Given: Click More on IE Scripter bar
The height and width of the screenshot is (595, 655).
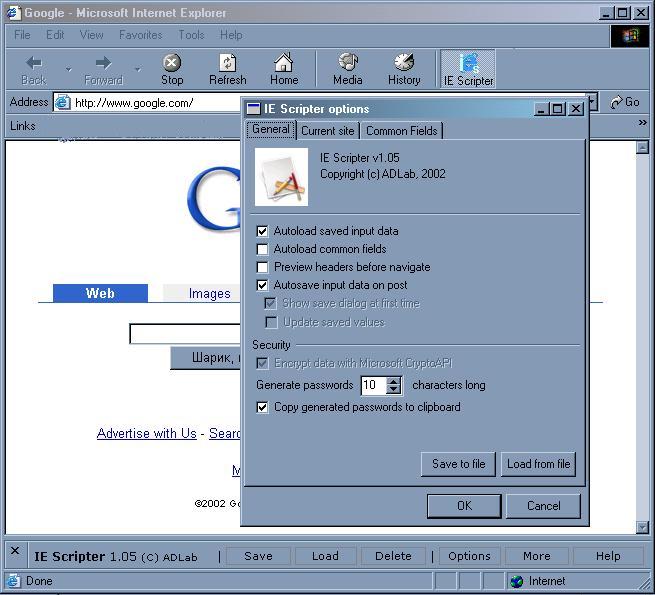Looking at the screenshot, I should tap(537, 556).
